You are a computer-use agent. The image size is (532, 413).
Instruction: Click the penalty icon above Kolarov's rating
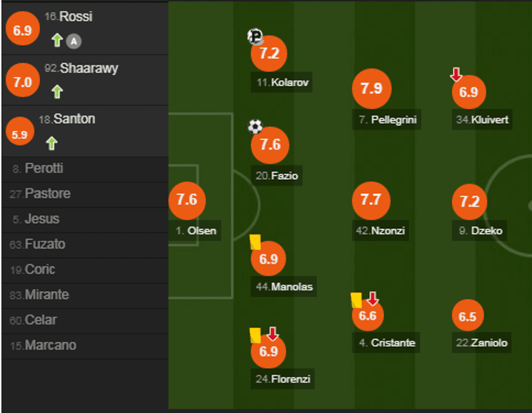pyautogui.click(x=255, y=37)
